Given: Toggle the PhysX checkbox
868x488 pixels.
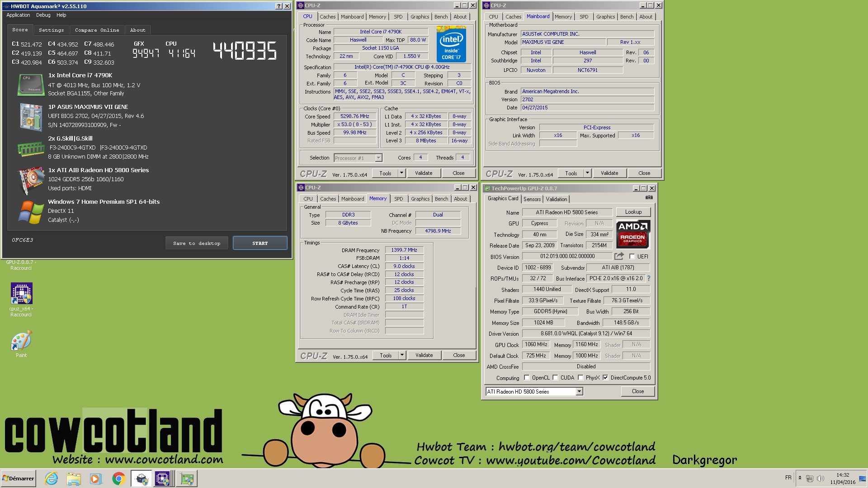Looking at the screenshot, I should [x=580, y=378].
